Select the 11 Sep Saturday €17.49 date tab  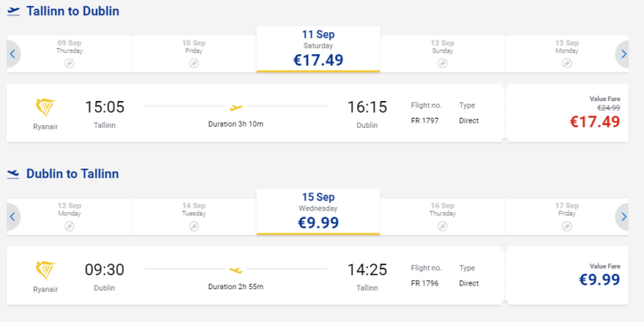(x=318, y=49)
